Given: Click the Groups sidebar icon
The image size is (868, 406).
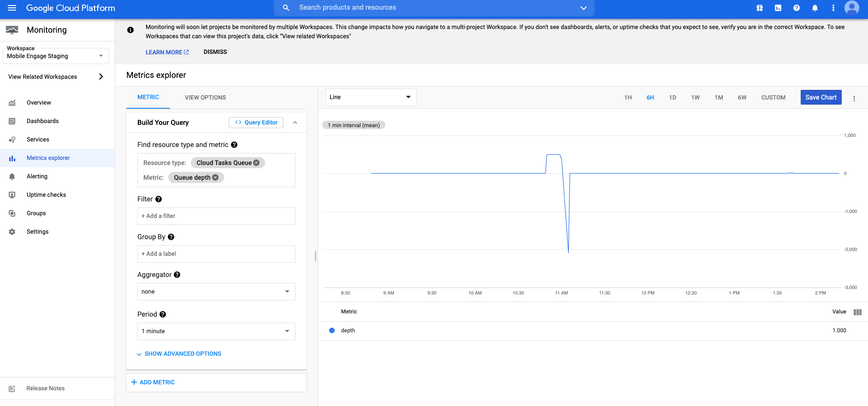Looking at the screenshot, I should click(x=12, y=213).
